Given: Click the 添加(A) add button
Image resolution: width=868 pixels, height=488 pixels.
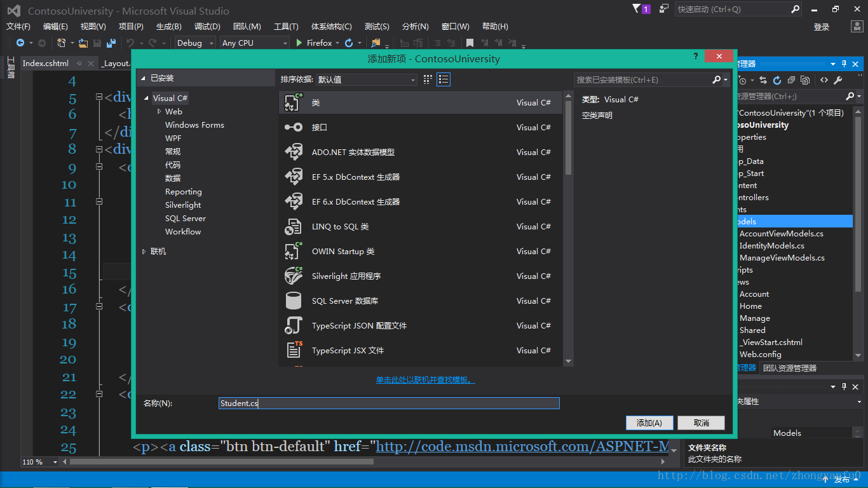Looking at the screenshot, I should pyautogui.click(x=649, y=423).
